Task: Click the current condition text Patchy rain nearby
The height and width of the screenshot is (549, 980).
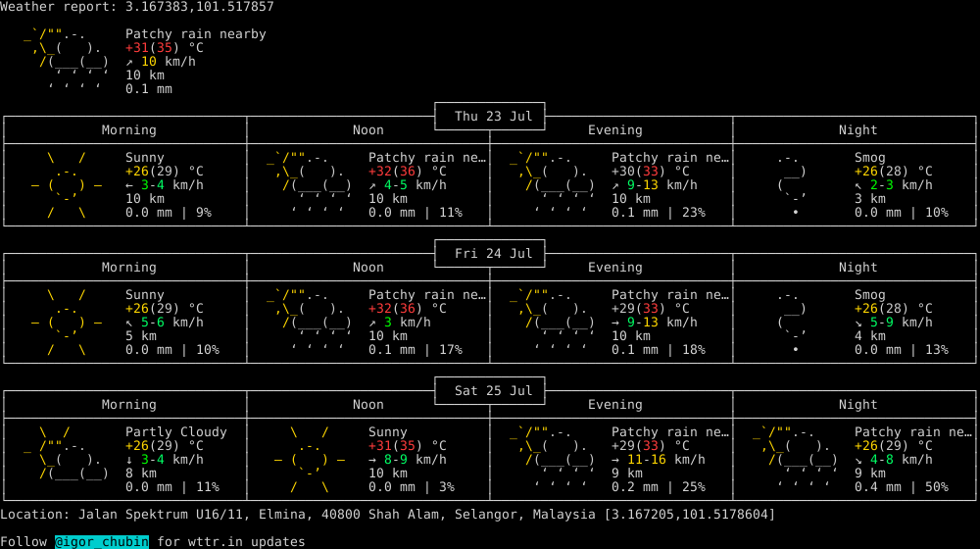Action: (196, 34)
